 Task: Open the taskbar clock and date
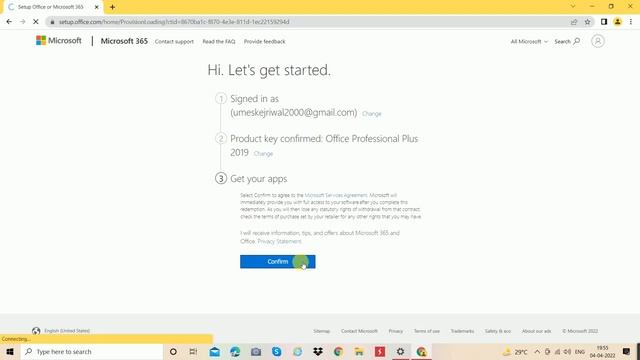(602, 351)
